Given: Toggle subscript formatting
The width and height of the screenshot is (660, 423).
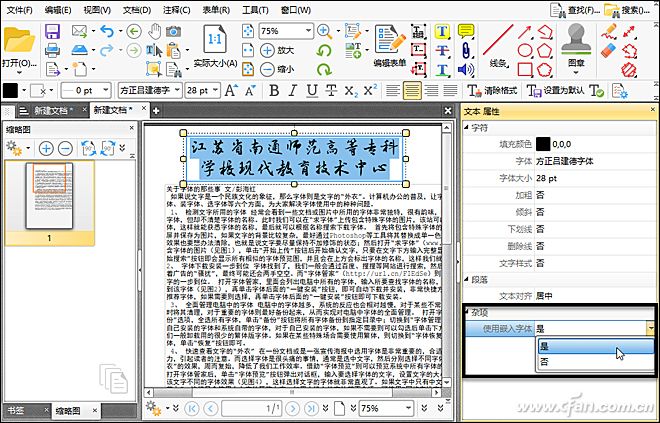Looking at the screenshot, I should pyautogui.click(x=351, y=91).
